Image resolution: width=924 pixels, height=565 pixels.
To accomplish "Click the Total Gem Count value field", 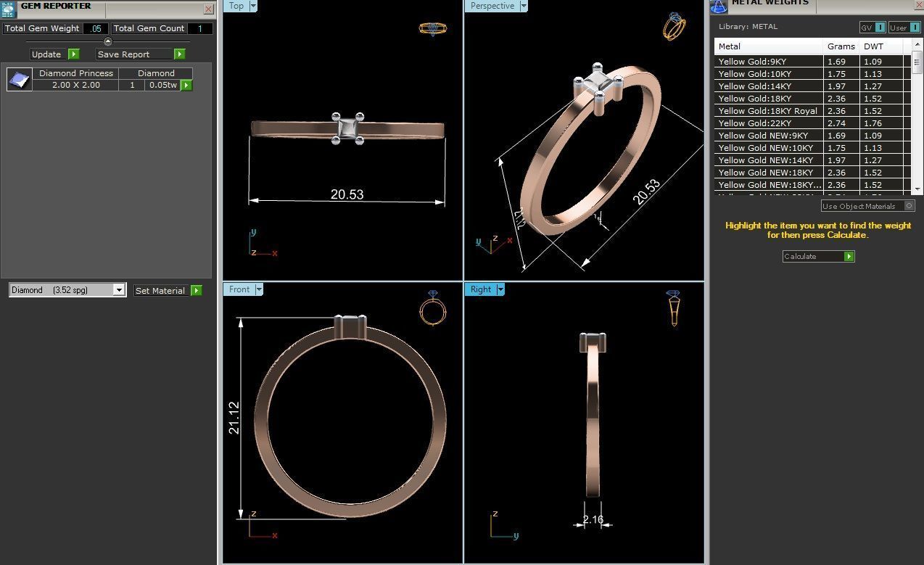I will tap(200, 29).
